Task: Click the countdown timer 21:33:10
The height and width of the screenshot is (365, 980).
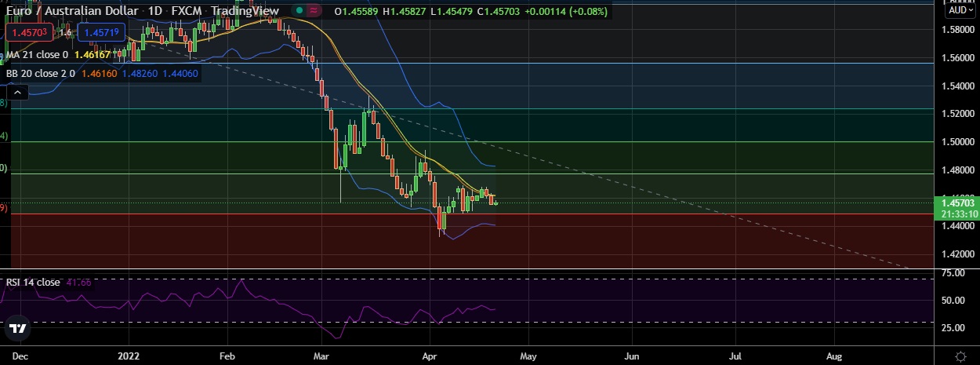Action: [960, 213]
